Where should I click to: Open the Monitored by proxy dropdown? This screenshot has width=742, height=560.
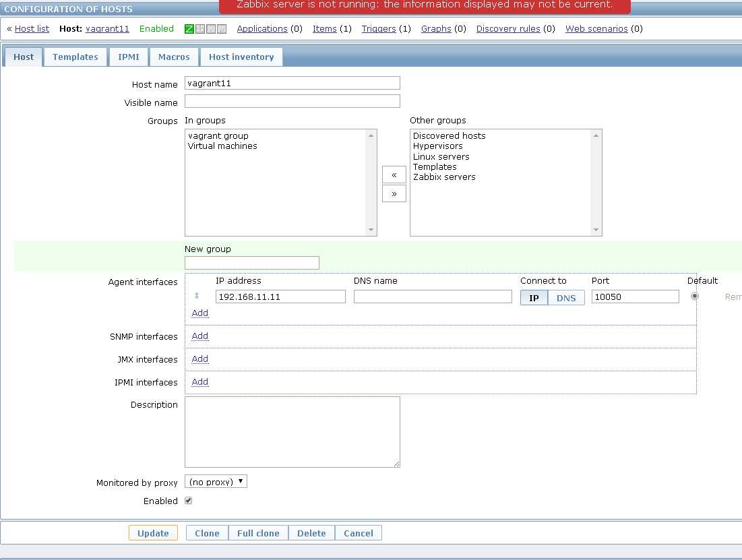[216, 481]
